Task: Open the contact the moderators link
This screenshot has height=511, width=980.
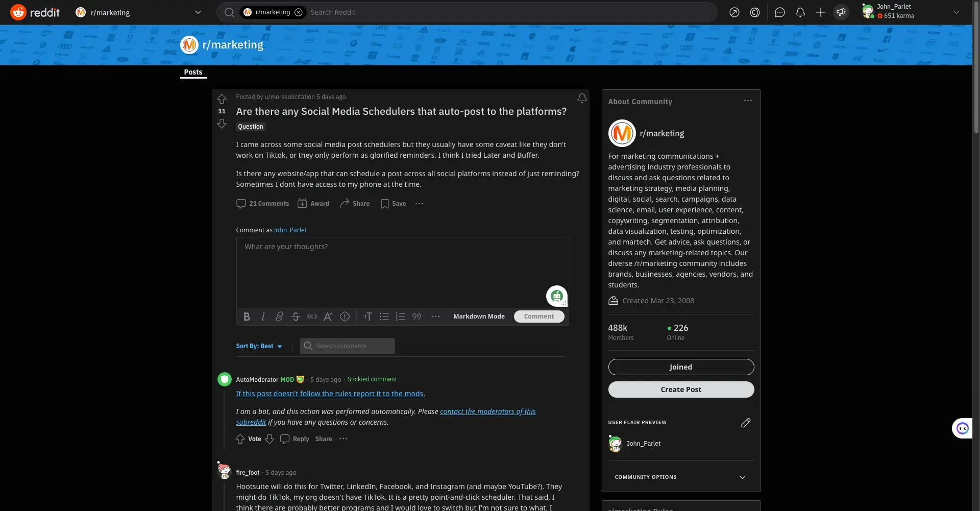Action: (487, 411)
